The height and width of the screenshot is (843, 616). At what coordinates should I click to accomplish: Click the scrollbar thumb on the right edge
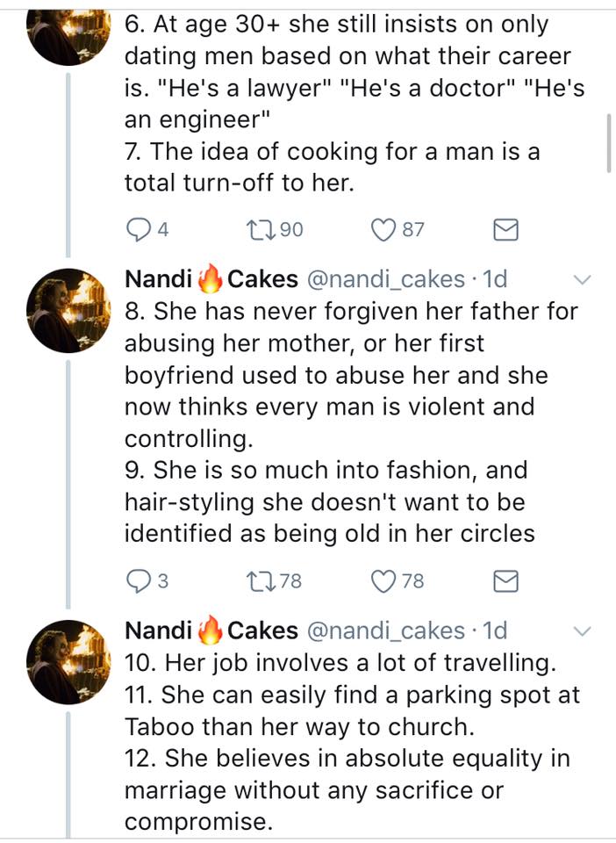(x=608, y=143)
